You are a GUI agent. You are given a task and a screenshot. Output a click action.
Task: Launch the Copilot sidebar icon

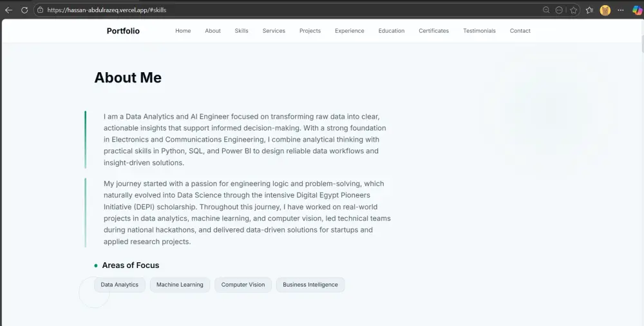click(x=636, y=10)
